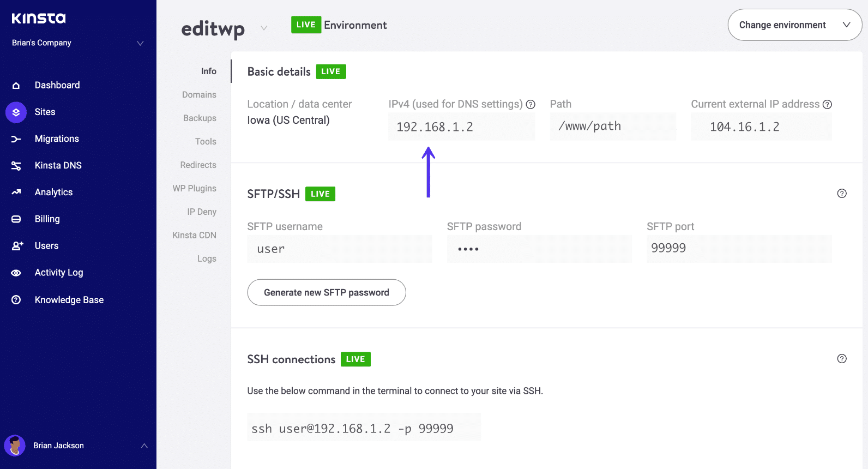868x469 pixels.
Task: Open Change environment dropdown
Action: pos(795,25)
